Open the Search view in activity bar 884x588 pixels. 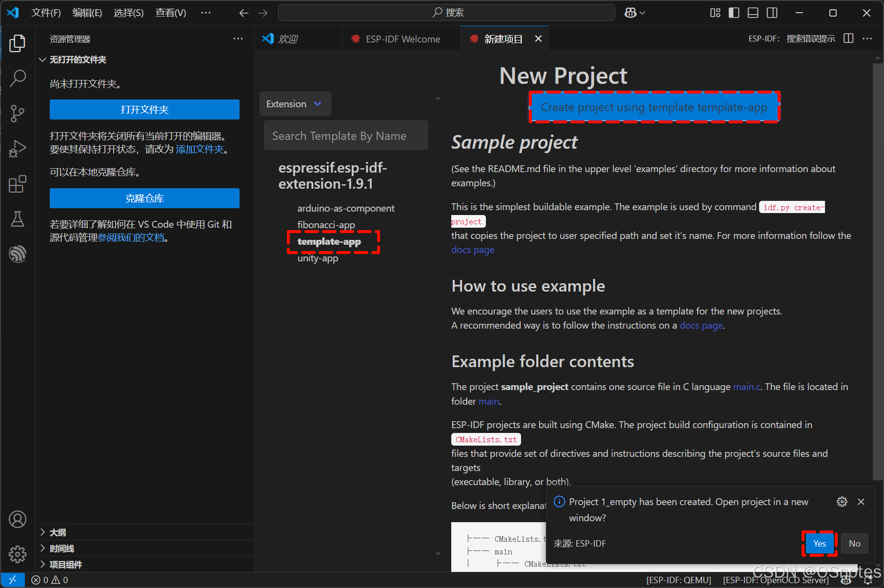coord(18,78)
